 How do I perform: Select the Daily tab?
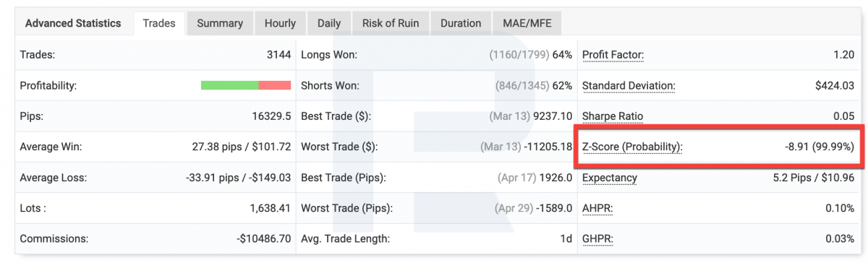pos(329,23)
